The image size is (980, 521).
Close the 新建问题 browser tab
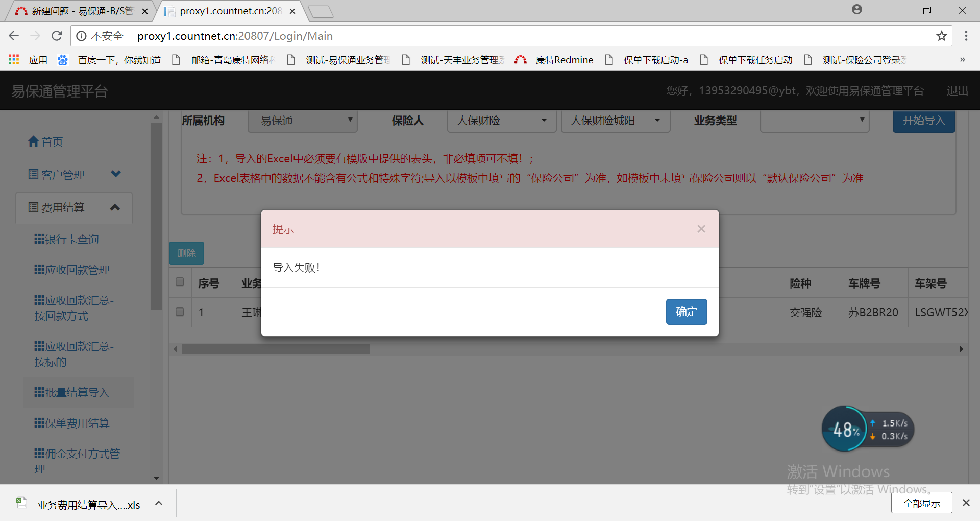145,11
